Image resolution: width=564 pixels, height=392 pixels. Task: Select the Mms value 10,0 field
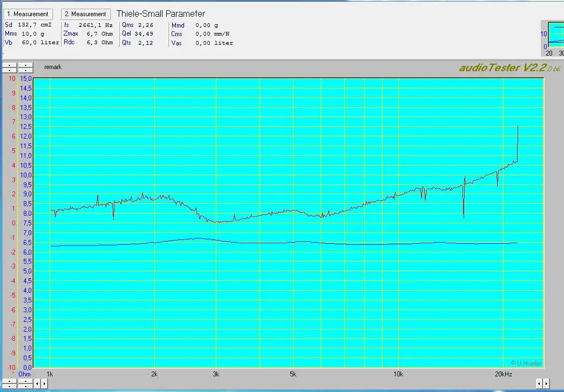tap(29, 33)
